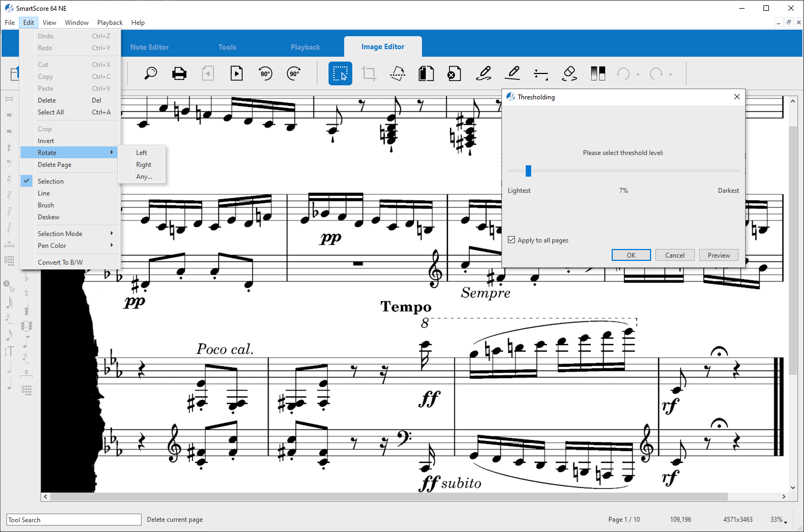Expand the Pen Color submenu
This screenshot has height=532, width=804.
[70, 246]
